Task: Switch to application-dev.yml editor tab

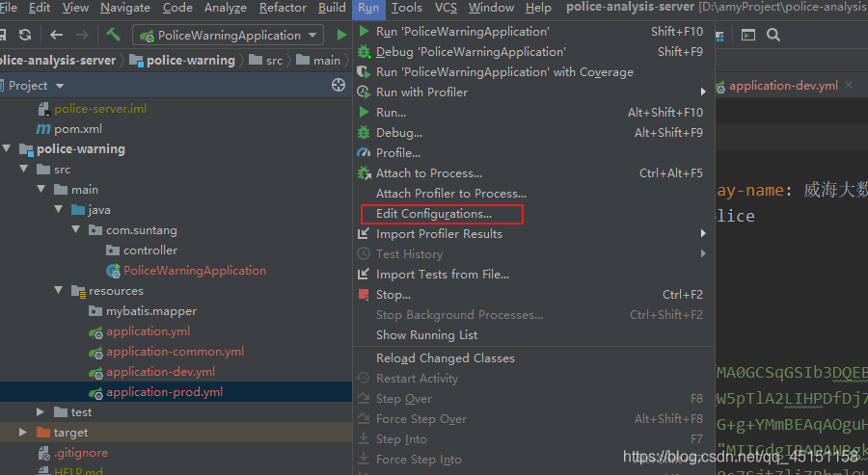Action: point(783,85)
